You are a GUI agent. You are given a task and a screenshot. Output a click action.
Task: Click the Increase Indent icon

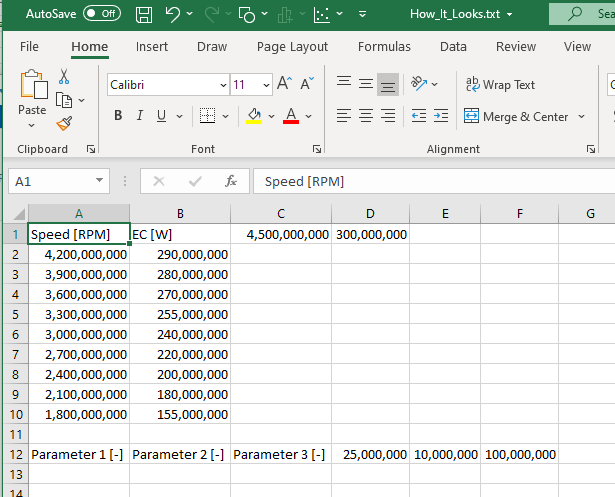(442, 116)
